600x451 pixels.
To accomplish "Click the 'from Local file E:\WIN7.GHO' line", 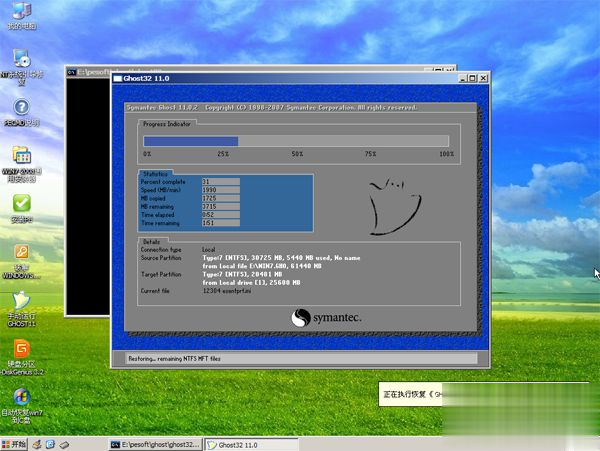I will click(x=262, y=266).
